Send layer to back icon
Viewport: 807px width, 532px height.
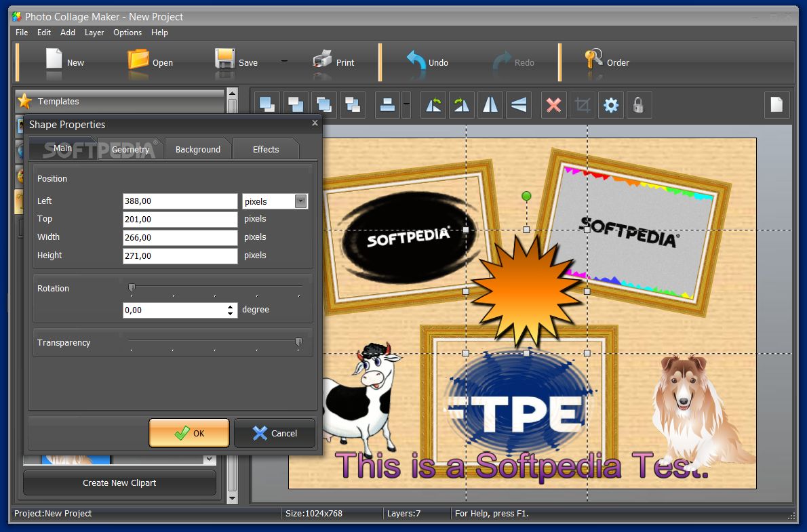296,105
